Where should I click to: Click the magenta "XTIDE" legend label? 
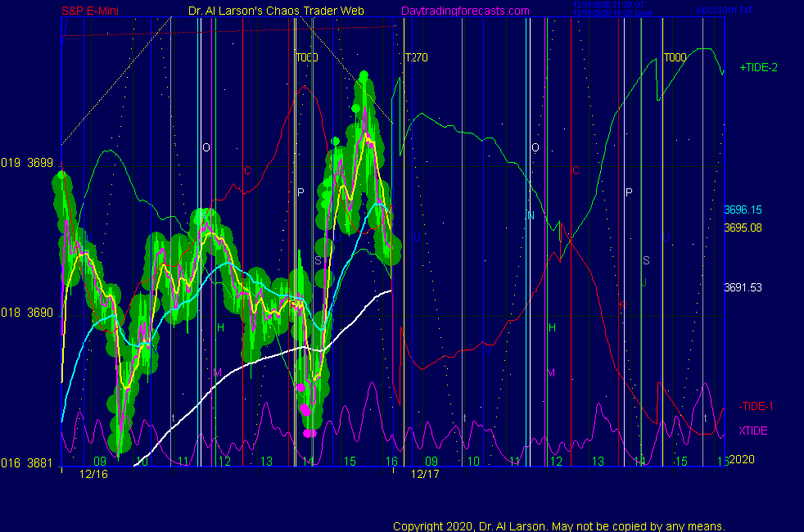(x=752, y=431)
